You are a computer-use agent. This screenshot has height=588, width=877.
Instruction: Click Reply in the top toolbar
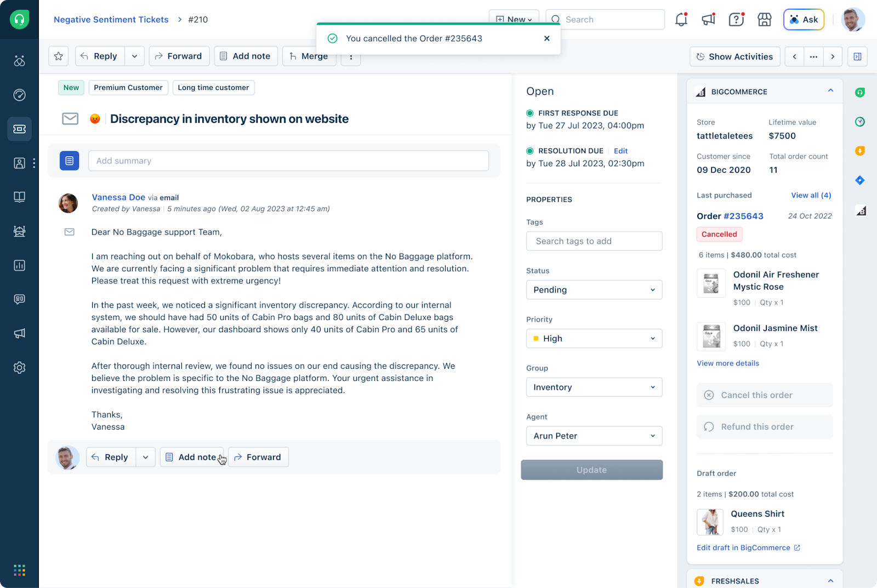tap(100, 56)
